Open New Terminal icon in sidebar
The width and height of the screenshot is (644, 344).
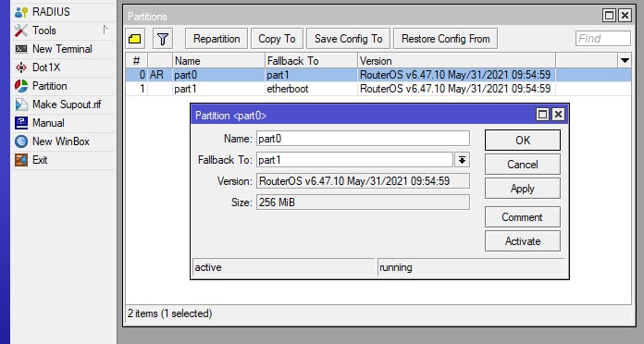click(21, 49)
